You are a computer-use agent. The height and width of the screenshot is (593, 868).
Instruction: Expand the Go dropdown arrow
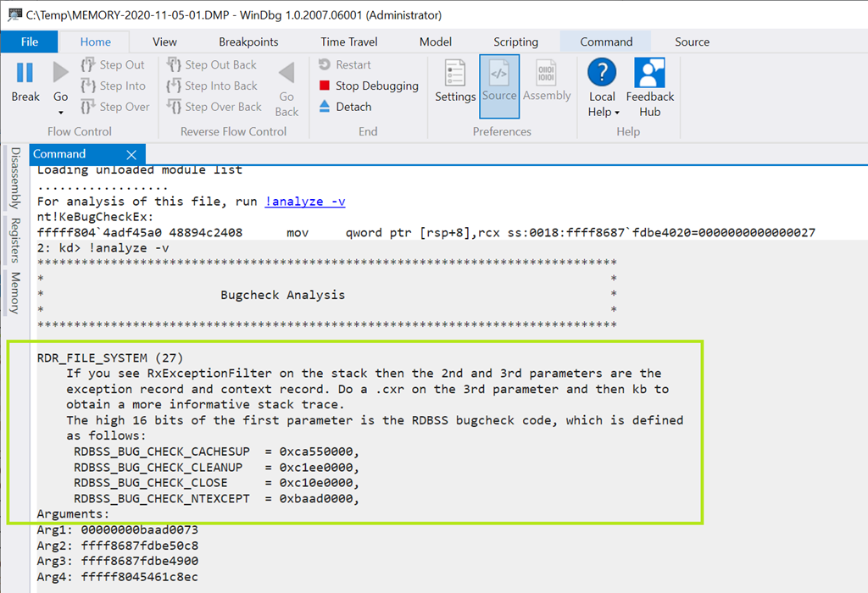click(61, 112)
